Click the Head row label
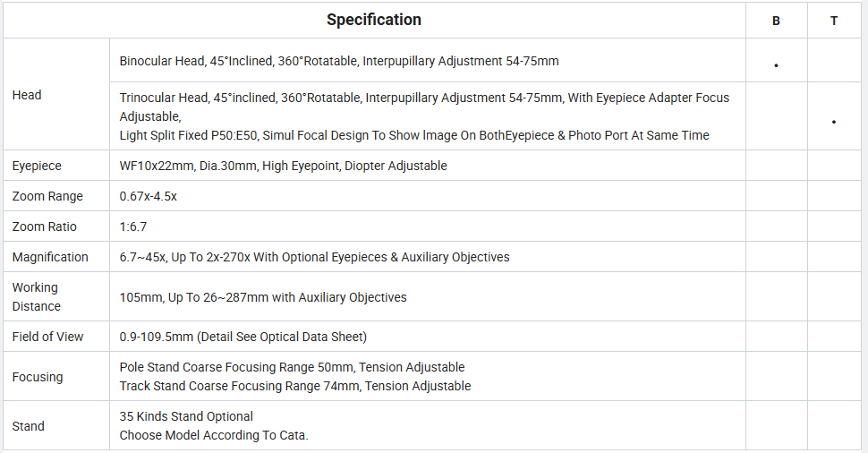The height and width of the screenshot is (453, 868). coord(27,95)
